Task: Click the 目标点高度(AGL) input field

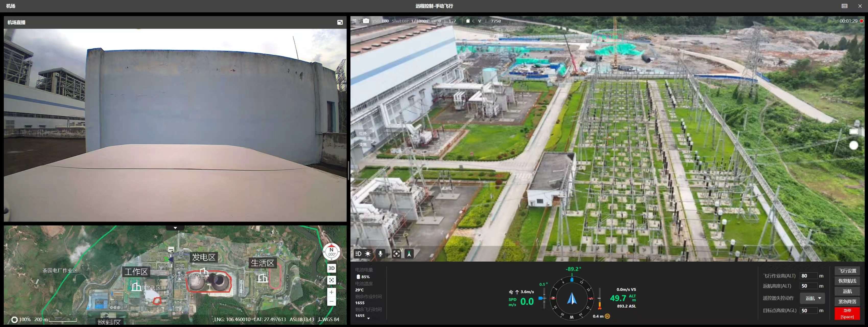Action: [809, 310]
